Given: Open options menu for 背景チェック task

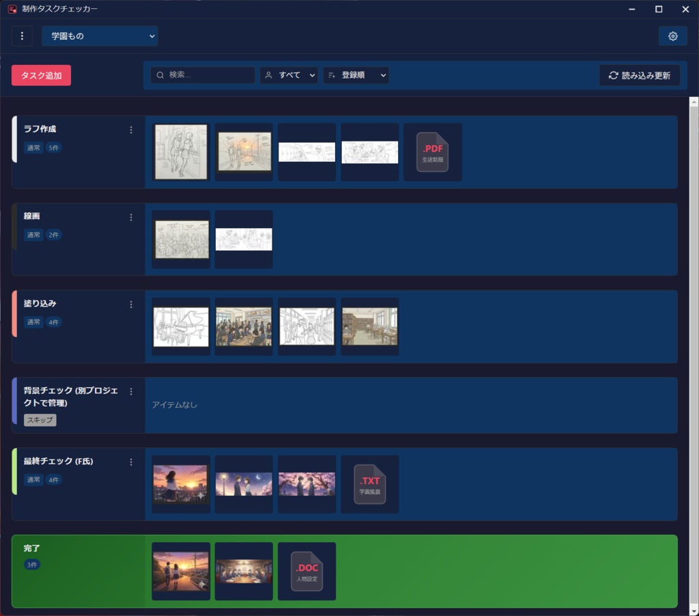Looking at the screenshot, I should [131, 391].
